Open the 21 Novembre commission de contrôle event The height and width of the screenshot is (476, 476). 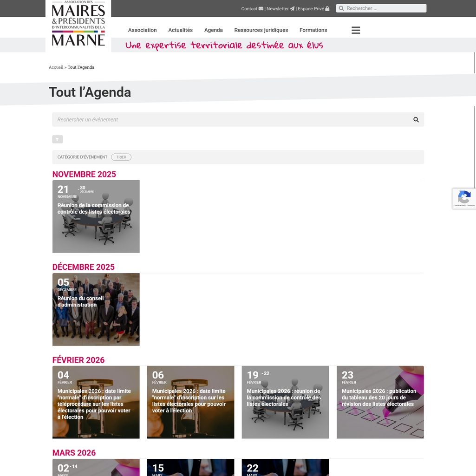point(96,216)
